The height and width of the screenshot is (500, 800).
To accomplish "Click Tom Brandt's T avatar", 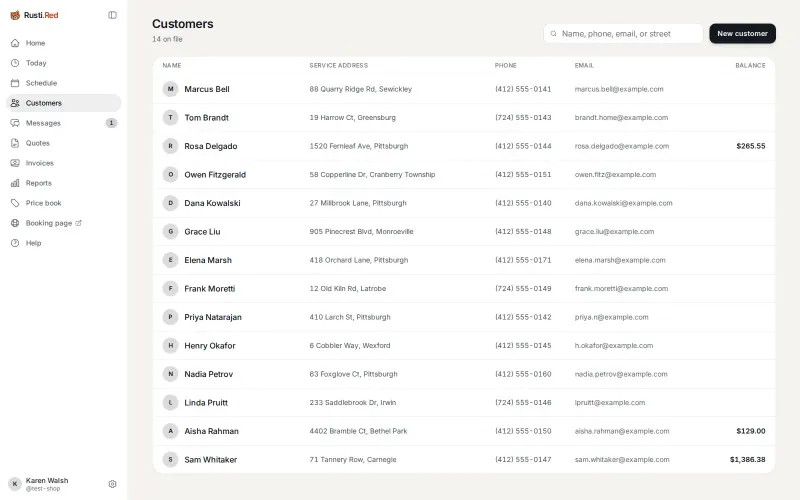I will tap(170, 117).
